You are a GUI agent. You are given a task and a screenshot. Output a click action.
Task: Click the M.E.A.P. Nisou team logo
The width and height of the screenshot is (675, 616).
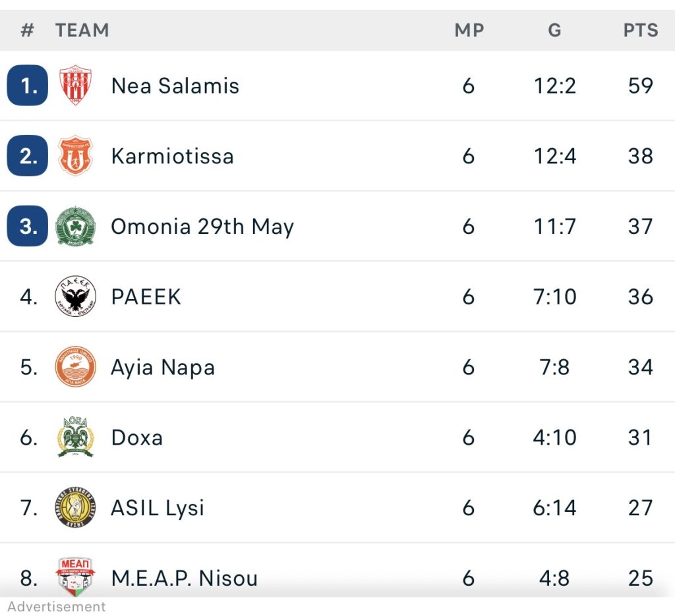[75, 576]
